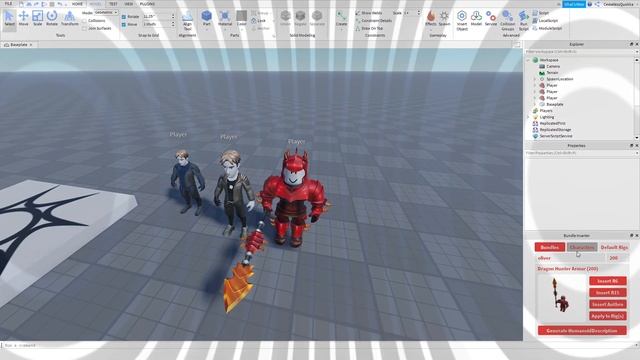Switch to the MODEL ribbon tab
The width and height of the screenshot is (640, 360).
coord(95,4)
